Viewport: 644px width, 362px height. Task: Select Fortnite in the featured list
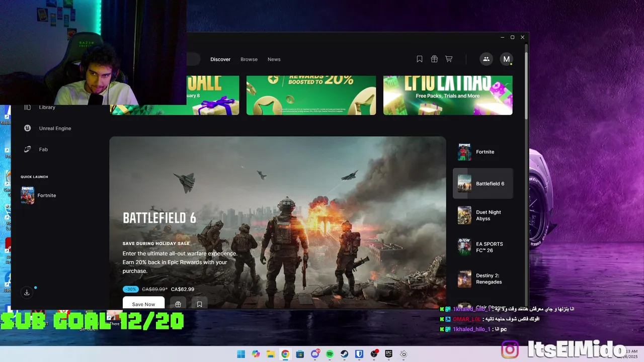pyautogui.click(x=483, y=152)
